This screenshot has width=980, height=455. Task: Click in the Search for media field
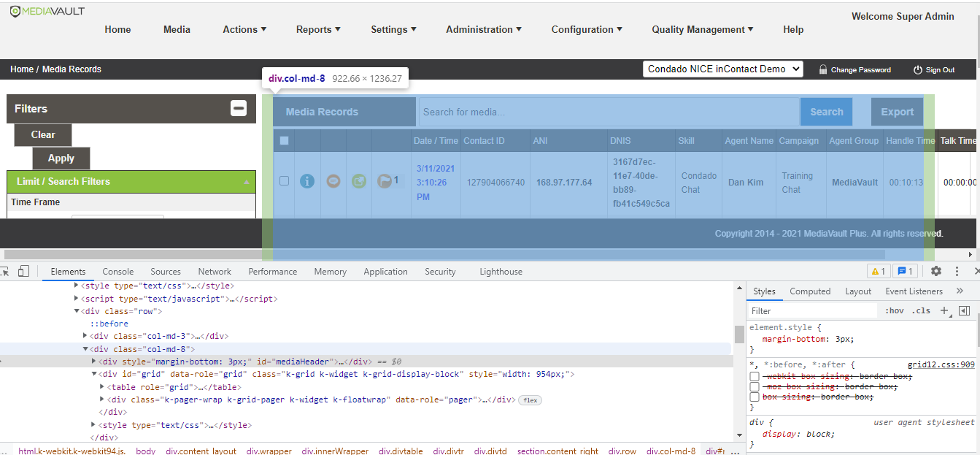point(609,112)
